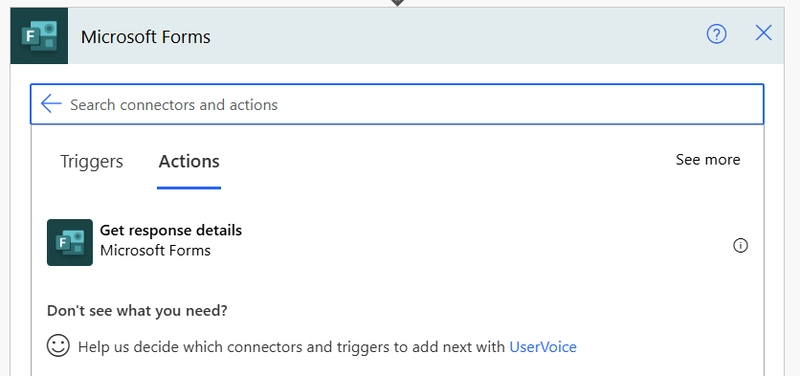Click the blue underline beneath Actions
Viewport: 800px width, 376px height.
[x=189, y=188]
